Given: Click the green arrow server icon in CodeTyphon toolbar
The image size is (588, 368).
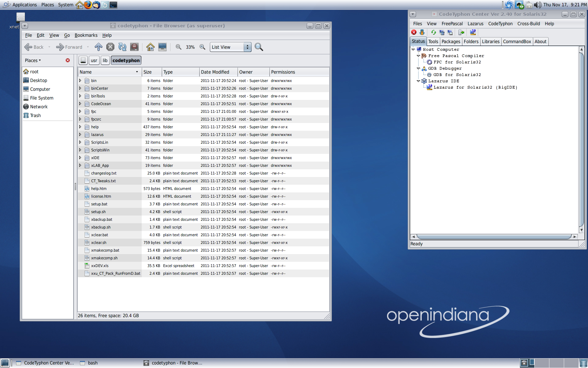Looking at the screenshot, I should tap(461, 32).
